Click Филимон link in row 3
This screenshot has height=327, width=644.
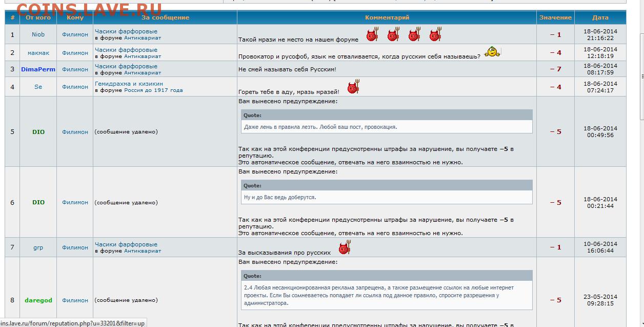point(75,69)
